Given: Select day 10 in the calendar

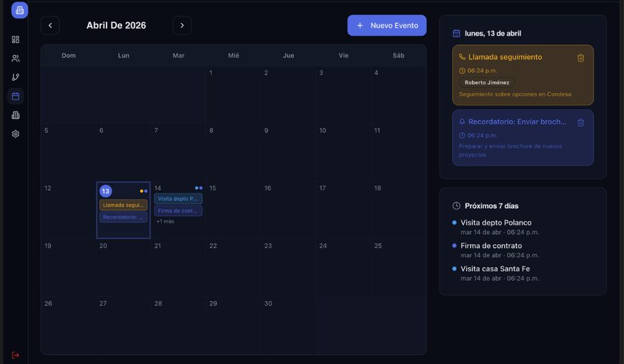Looking at the screenshot, I should (x=343, y=153).
